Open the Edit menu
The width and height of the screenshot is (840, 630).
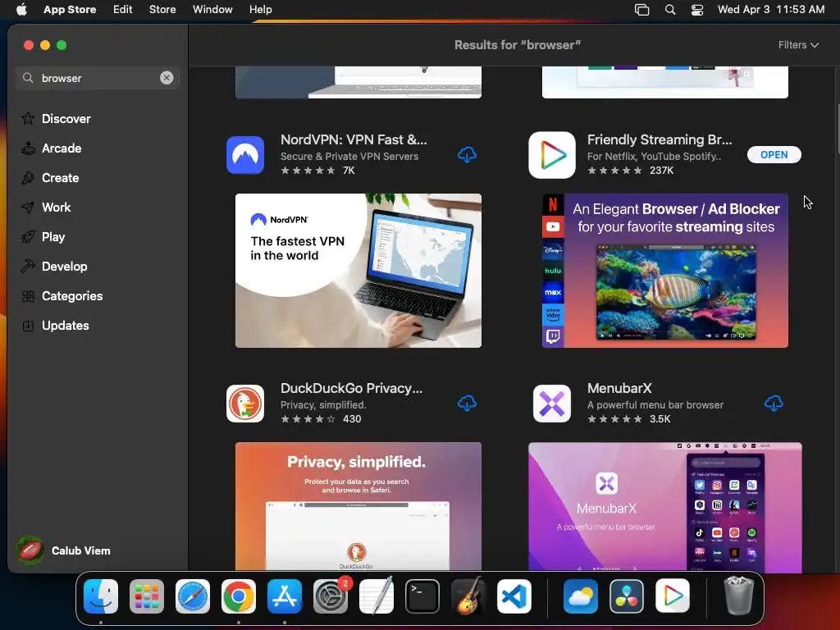123,9
